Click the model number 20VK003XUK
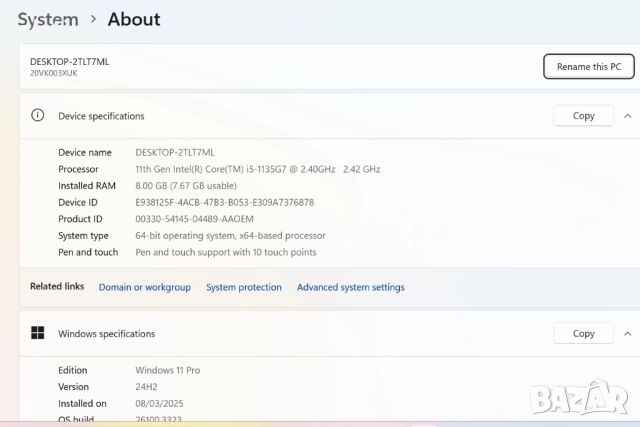Image resolution: width=640 pixels, height=427 pixels. pyautogui.click(x=54, y=74)
